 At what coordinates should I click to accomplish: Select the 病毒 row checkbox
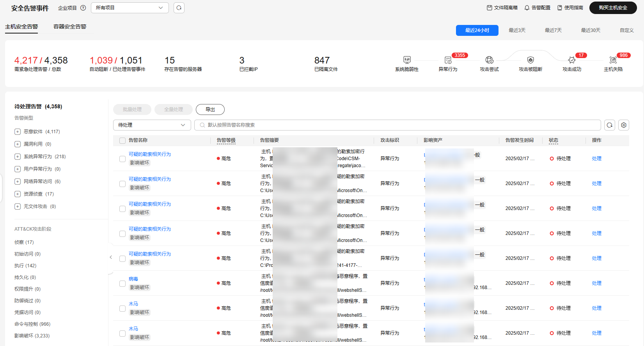click(122, 284)
